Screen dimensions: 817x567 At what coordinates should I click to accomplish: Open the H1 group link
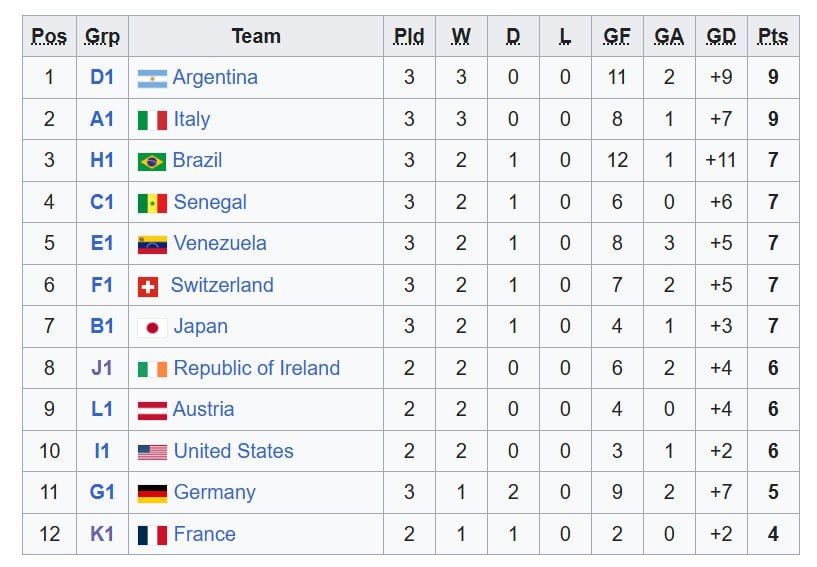pyautogui.click(x=102, y=160)
